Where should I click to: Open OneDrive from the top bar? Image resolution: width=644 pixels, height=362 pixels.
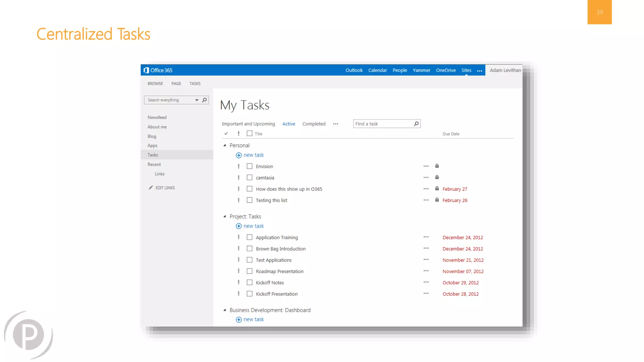pos(446,70)
